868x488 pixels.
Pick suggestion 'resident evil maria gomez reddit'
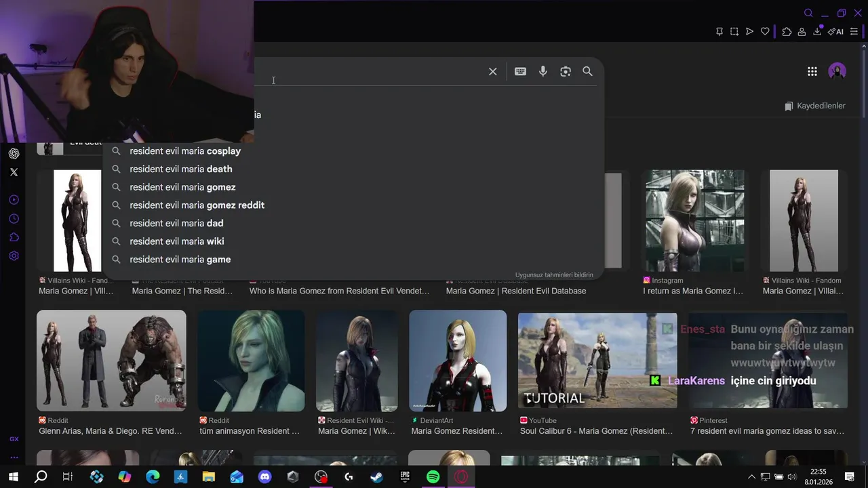click(x=354, y=205)
